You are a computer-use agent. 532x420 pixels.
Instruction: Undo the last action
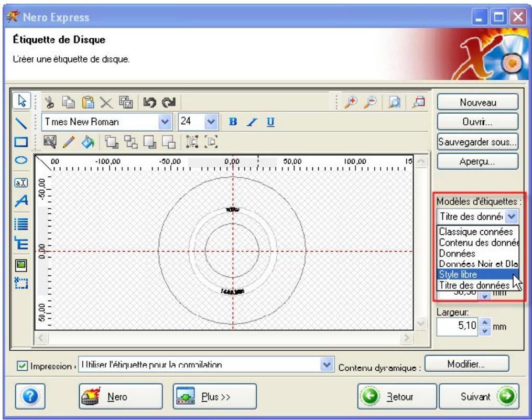pyautogui.click(x=149, y=102)
